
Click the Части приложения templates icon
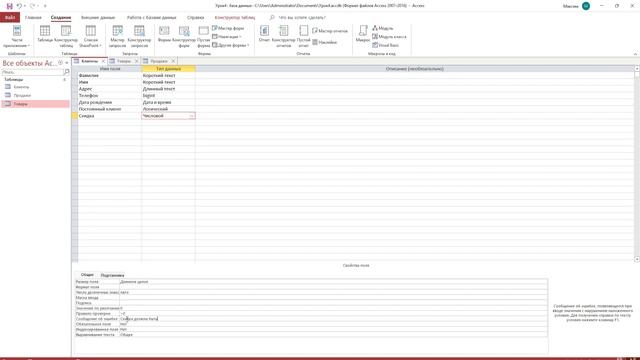(17, 36)
